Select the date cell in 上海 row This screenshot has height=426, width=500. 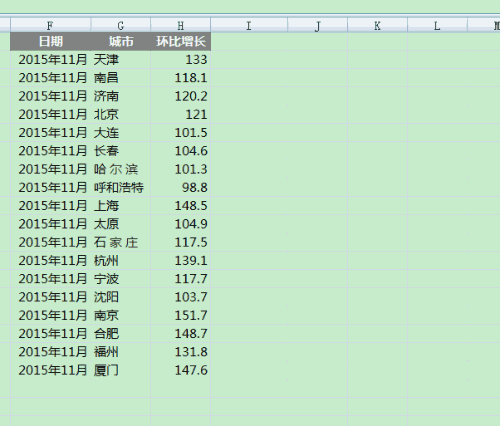coord(50,206)
